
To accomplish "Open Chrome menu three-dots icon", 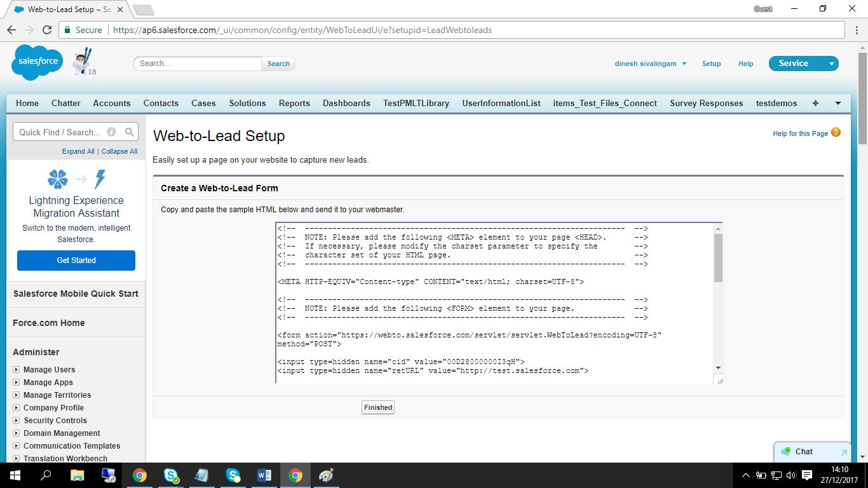I will pyautogui.click(x=856, y=30).
